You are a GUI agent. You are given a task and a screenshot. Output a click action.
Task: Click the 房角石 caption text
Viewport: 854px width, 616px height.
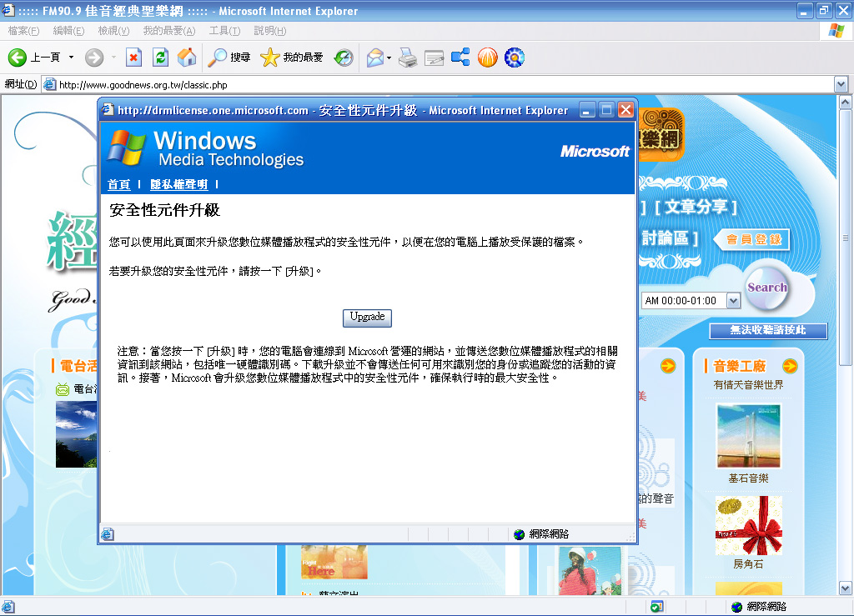748,564
